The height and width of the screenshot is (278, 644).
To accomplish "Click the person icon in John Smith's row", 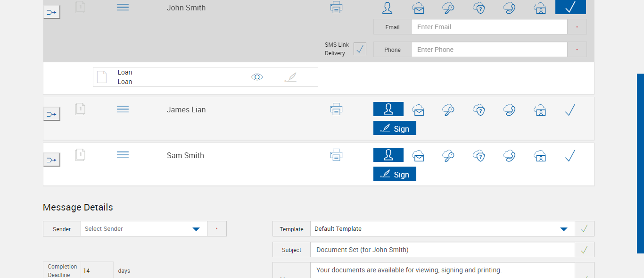I will coord(388,8).
